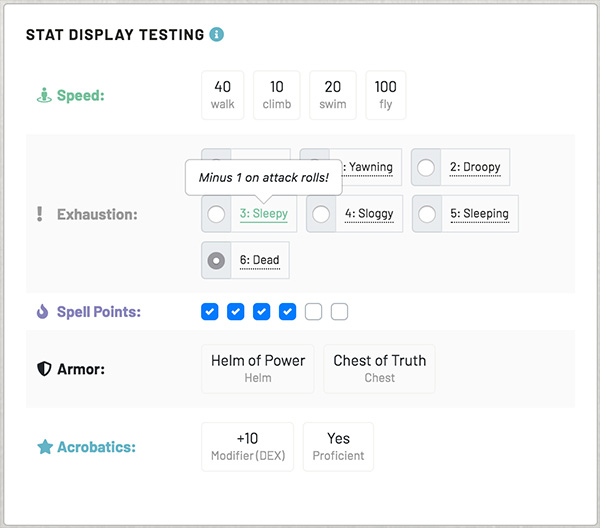Image resolution: width=600 pixels, height=528 pixels.
Task: Choose the 4: Sloggy exhaustion option
Action: pyautogui.click(x=322, y=214)
